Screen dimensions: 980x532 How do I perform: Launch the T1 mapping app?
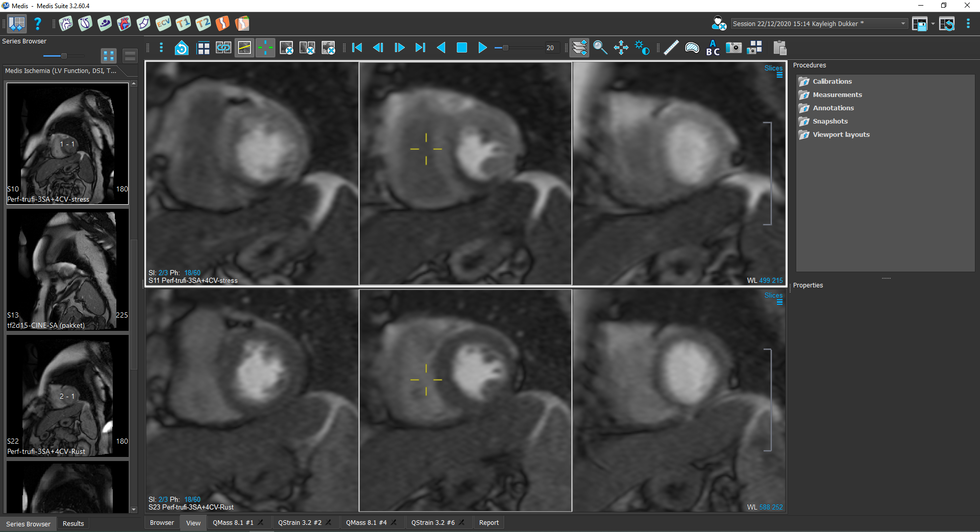pyautogui.click(x=183, y=23)
